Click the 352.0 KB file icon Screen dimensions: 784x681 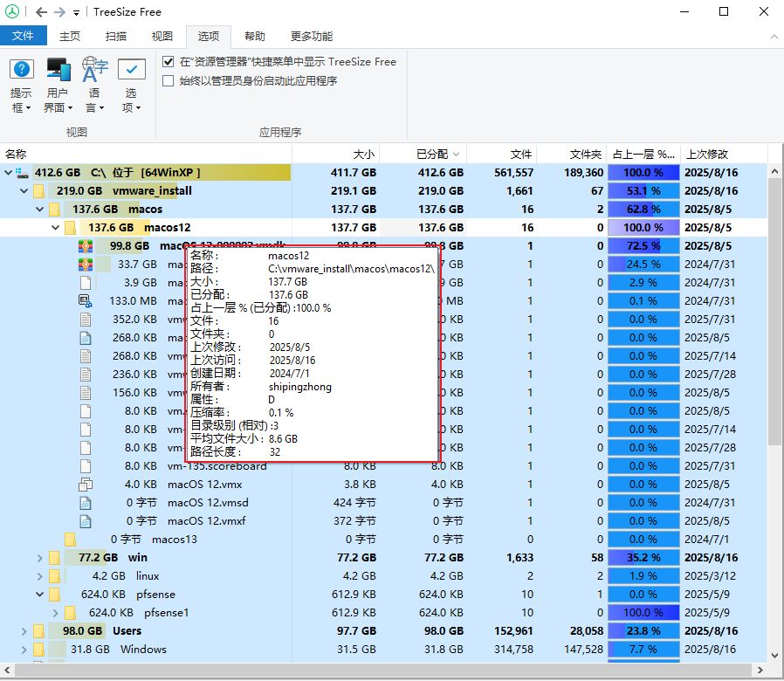(x=86, y=320)
